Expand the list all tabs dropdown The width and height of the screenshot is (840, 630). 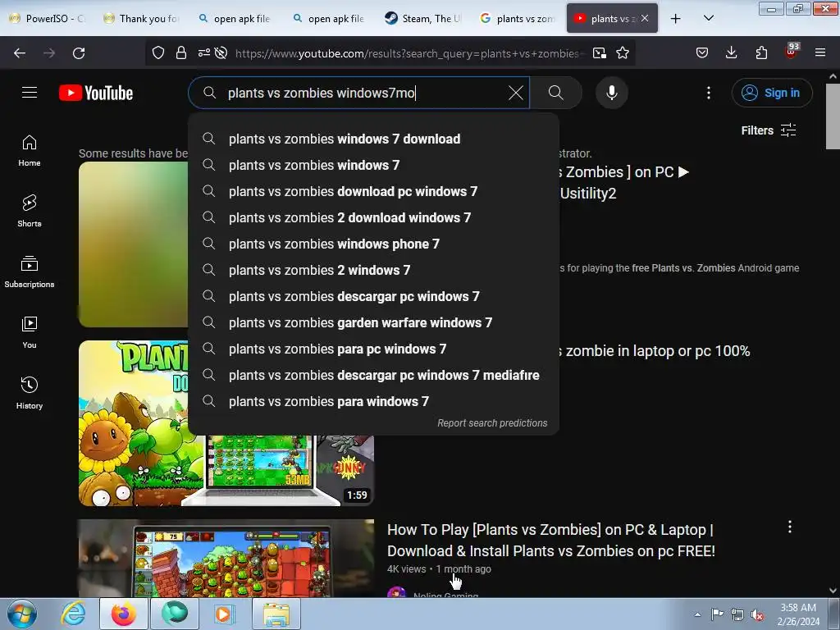pos(708,18)
